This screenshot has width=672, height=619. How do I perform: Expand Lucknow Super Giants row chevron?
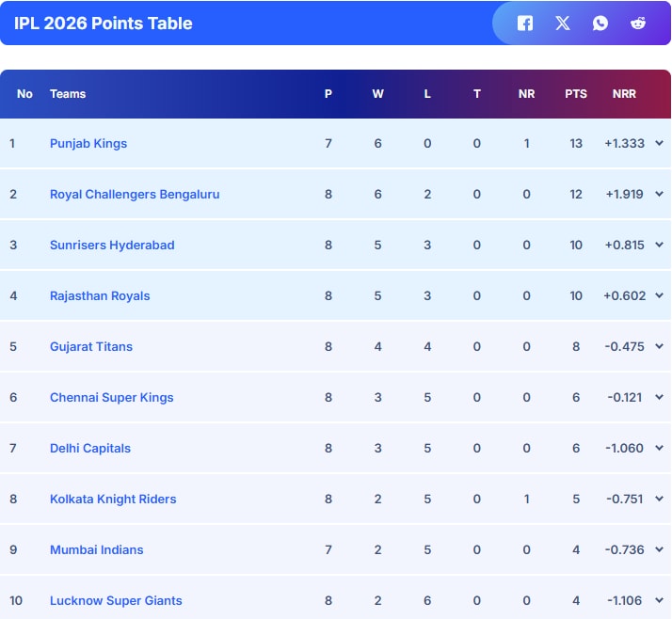pyautogui.click(x=659, y=601)
